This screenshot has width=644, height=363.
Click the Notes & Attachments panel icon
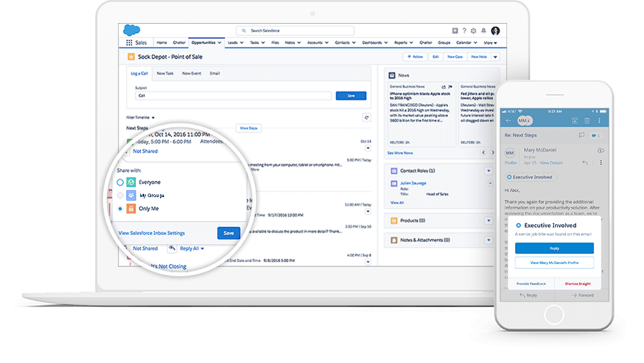(393, 240)
